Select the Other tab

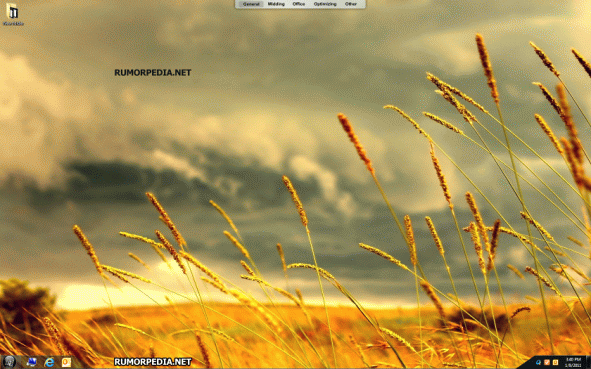coord(351,4)
